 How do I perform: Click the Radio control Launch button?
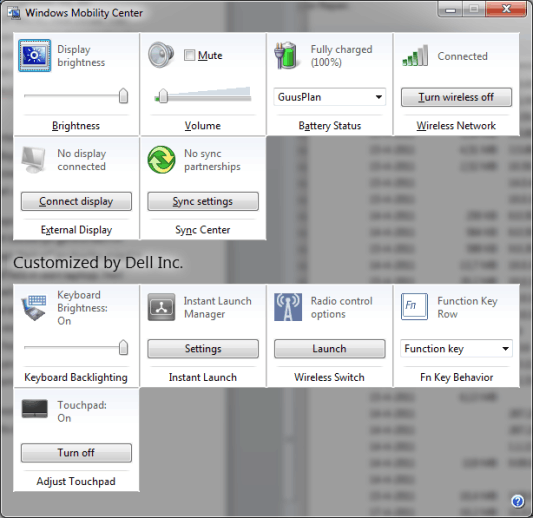[330, 349]
